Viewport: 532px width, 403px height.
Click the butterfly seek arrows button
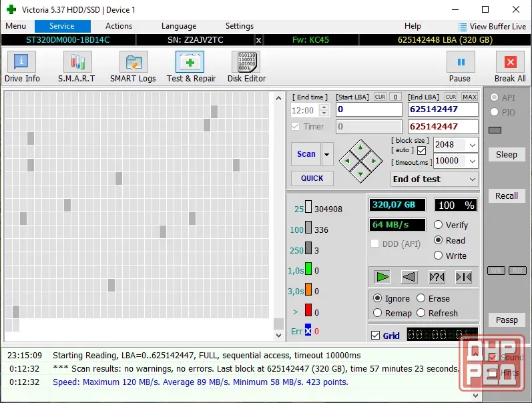click(x=463, y=277)
